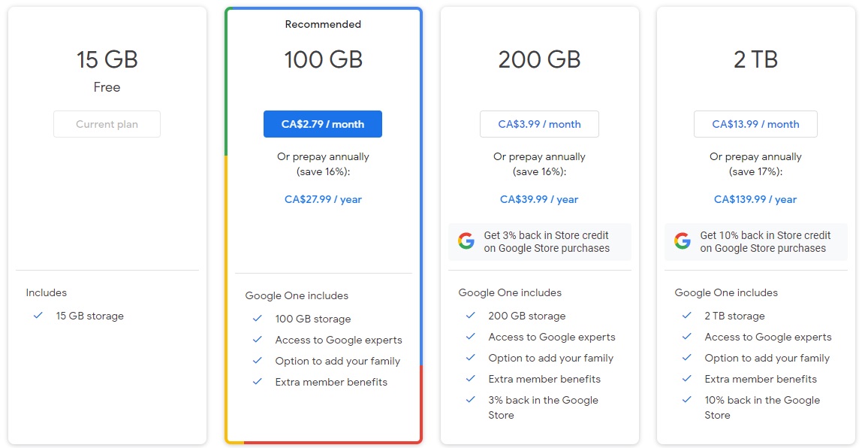
Task: Click the checkmark beside Access to Google experts on 200 GB
Action: pyautogui.click(x=471, y=337)
